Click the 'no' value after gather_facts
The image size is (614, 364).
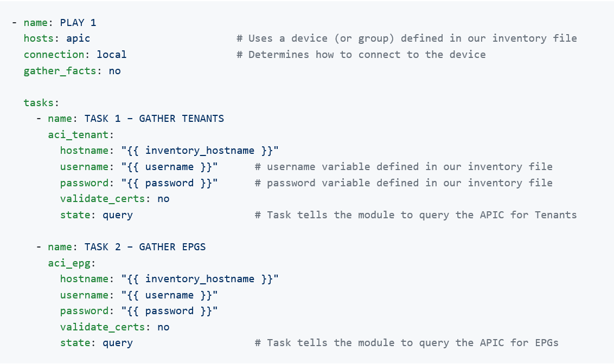(115, 71)
